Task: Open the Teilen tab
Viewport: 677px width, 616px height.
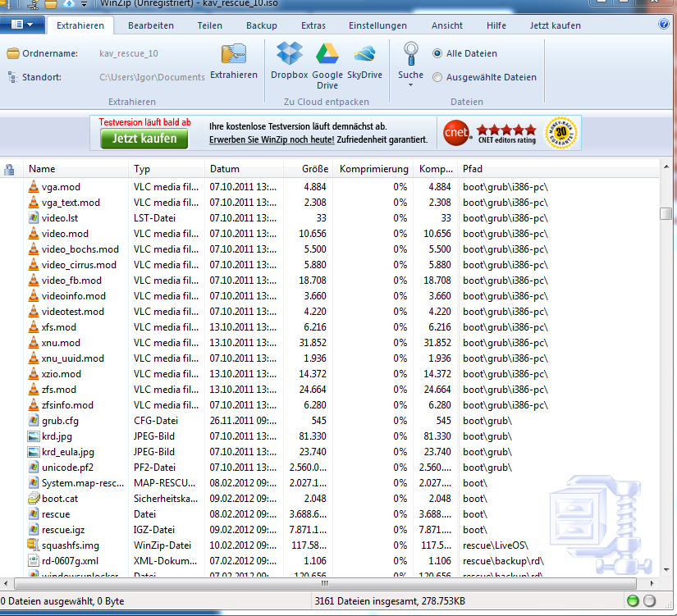Action: click(210, 25)
